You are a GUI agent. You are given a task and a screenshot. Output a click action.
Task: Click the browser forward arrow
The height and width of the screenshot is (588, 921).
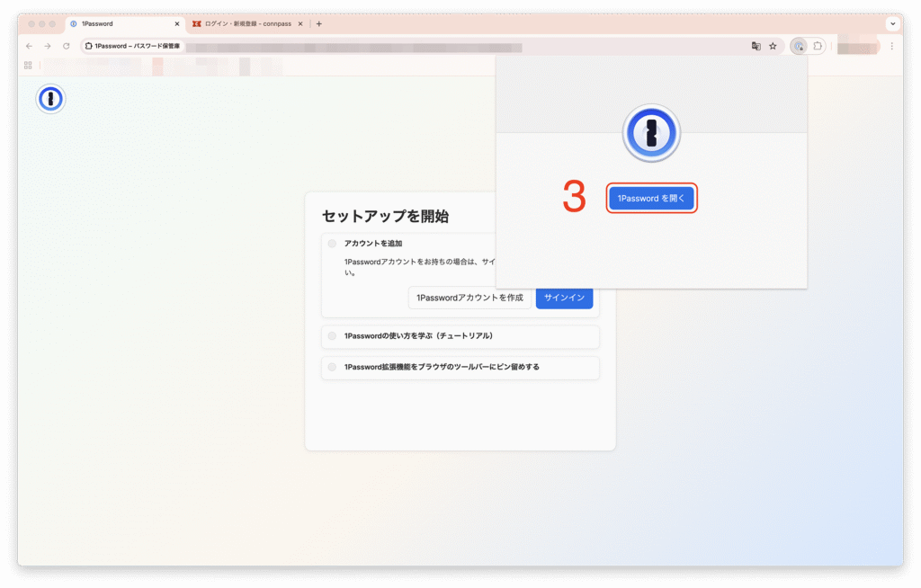(48, 46)
